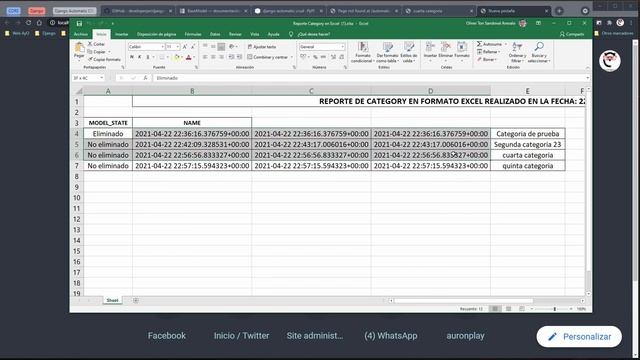
Task: Open Formato condicional menu
Action: [362, 52]
